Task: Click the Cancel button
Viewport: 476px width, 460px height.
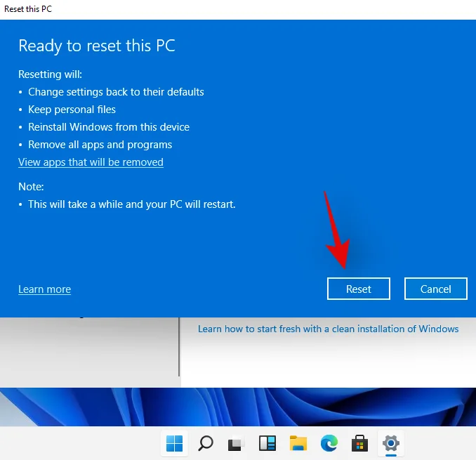Action: (435, 289)
